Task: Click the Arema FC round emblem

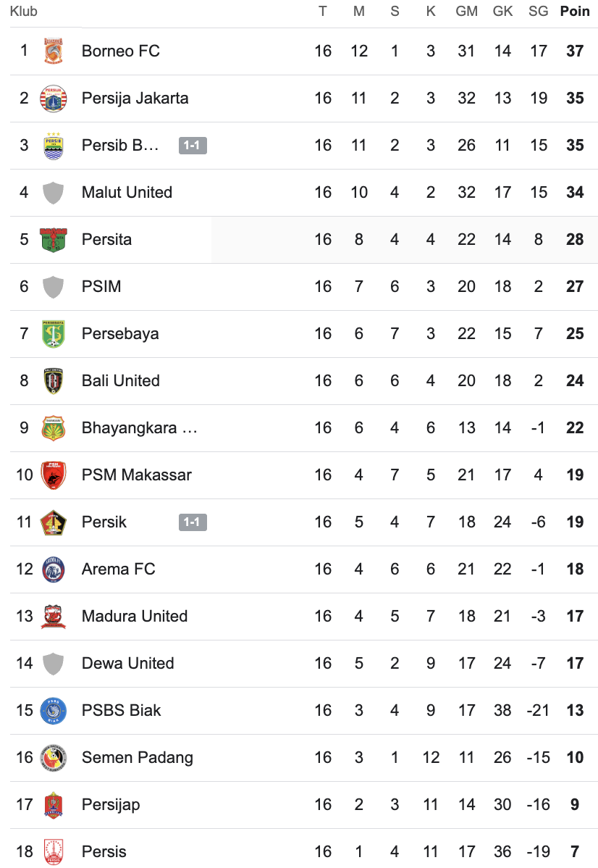Action: pyautogui.click(x=54, y=569)
